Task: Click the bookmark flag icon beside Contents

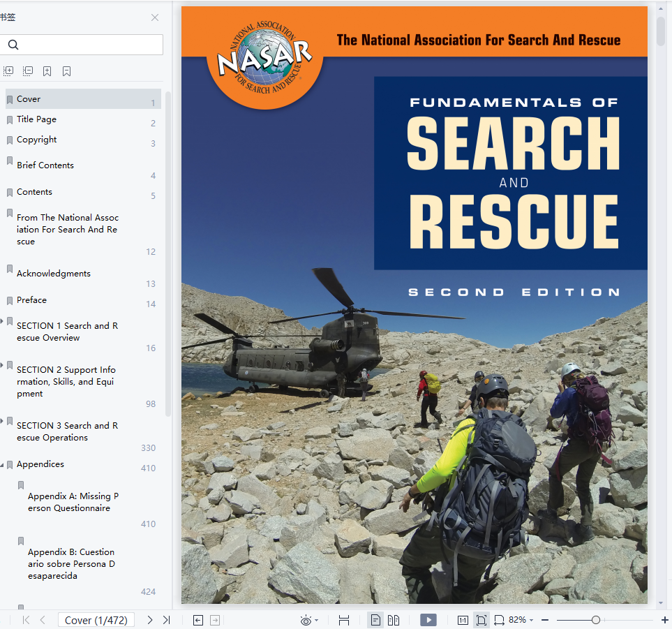Action: [10, 192]
